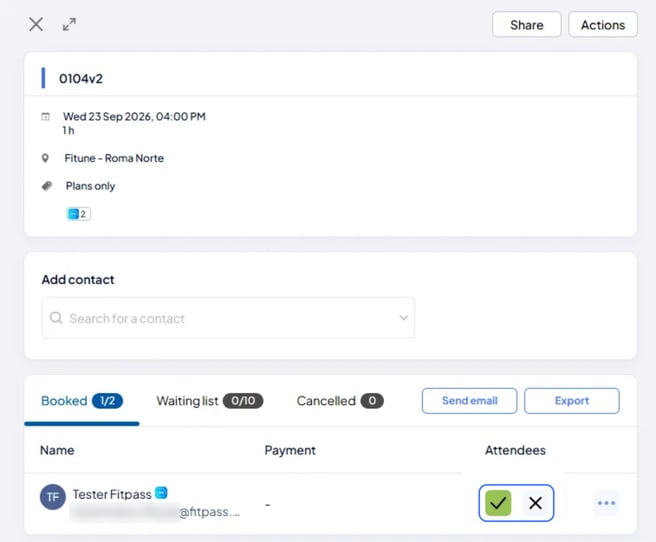The width and height of the screenshot is (656, 542).
Task: Switch to the Cancelled tab
Action: [x=340, y=401]
